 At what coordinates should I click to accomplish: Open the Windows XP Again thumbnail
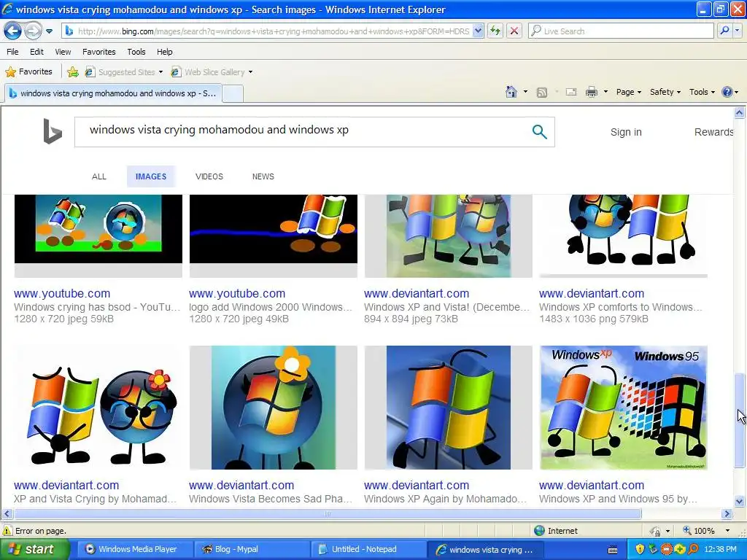click(449, 408)
